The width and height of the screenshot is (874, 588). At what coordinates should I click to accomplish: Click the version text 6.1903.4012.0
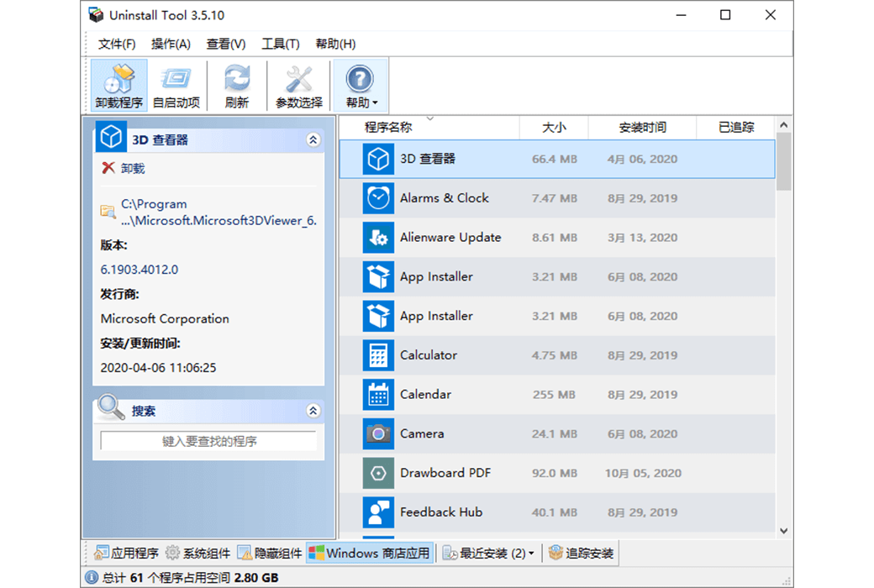(140, 270)
